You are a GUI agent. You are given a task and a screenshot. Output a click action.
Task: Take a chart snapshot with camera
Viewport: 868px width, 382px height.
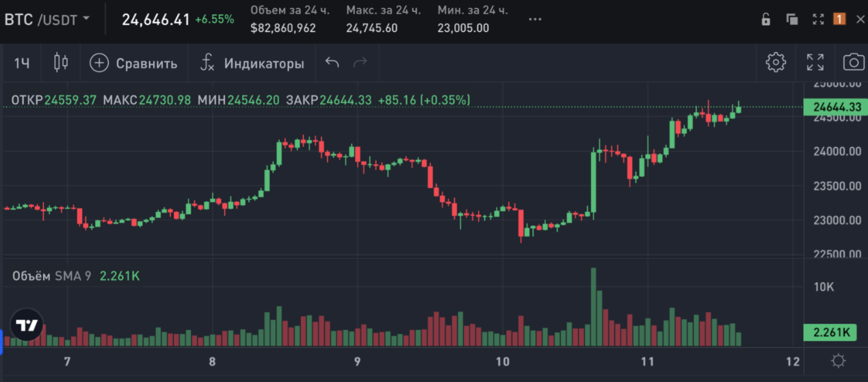854,62
